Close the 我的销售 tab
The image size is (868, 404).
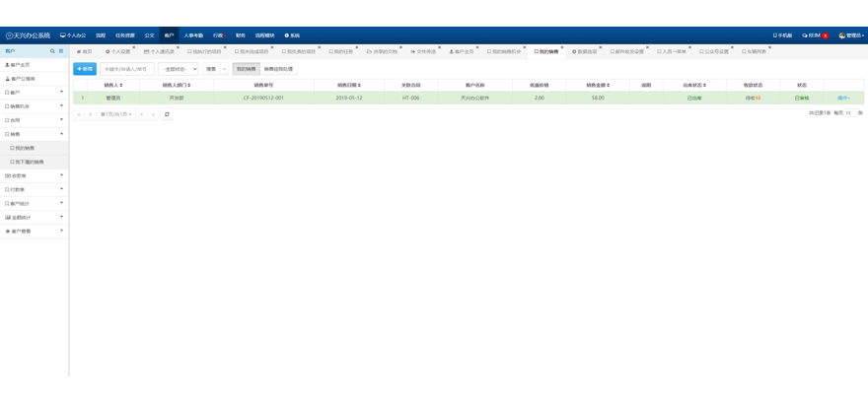pyautogui.click(x=562, y=47)
